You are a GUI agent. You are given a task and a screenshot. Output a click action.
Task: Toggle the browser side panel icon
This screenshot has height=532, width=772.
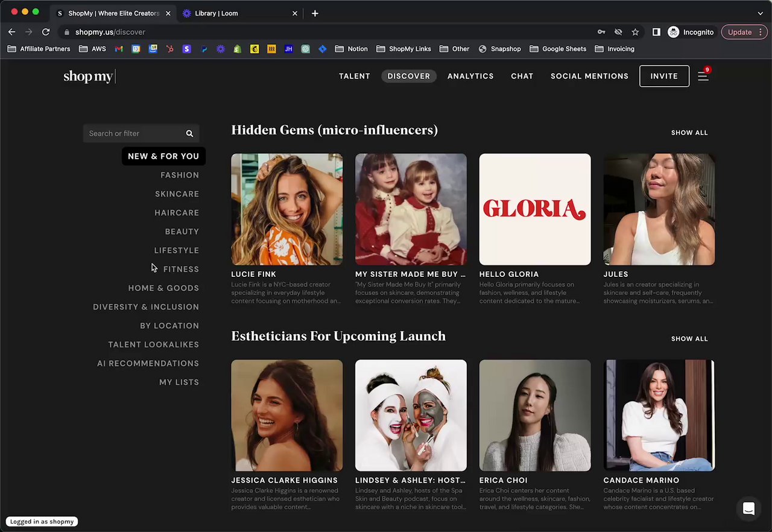[656, 32]
